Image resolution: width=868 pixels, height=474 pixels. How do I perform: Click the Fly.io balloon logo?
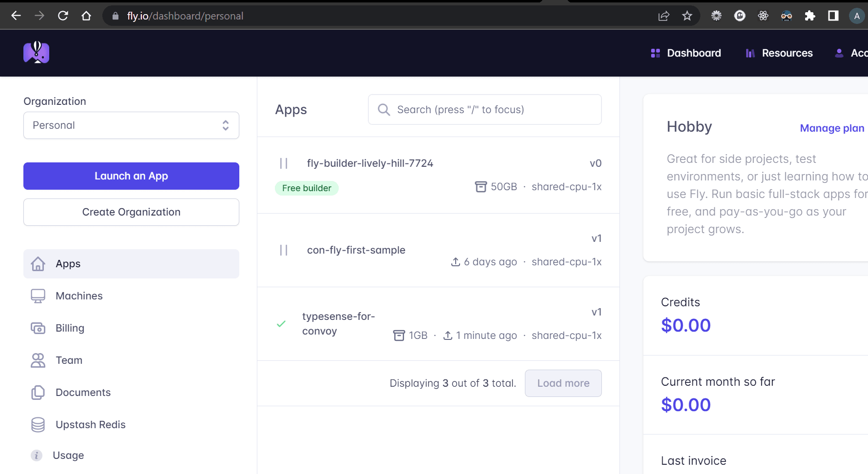click(x=36, y=53)
